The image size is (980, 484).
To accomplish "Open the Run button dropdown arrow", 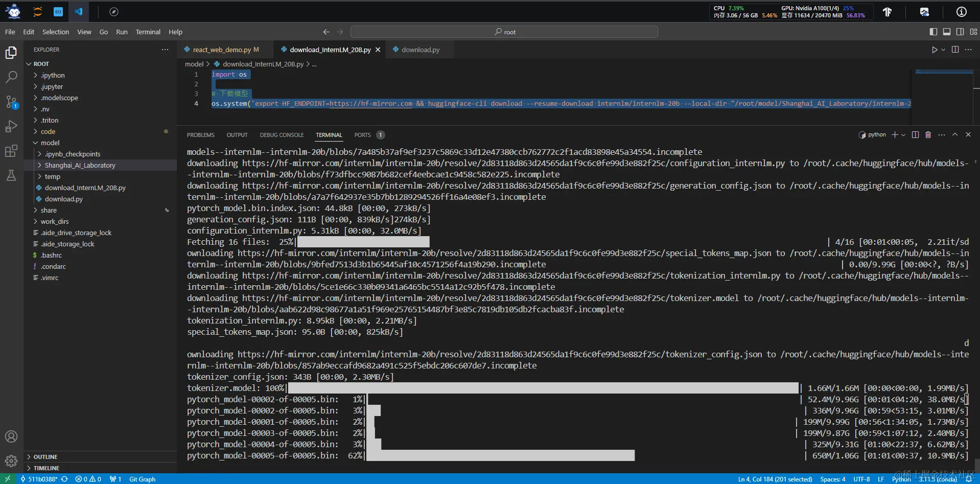I will 943,50.
